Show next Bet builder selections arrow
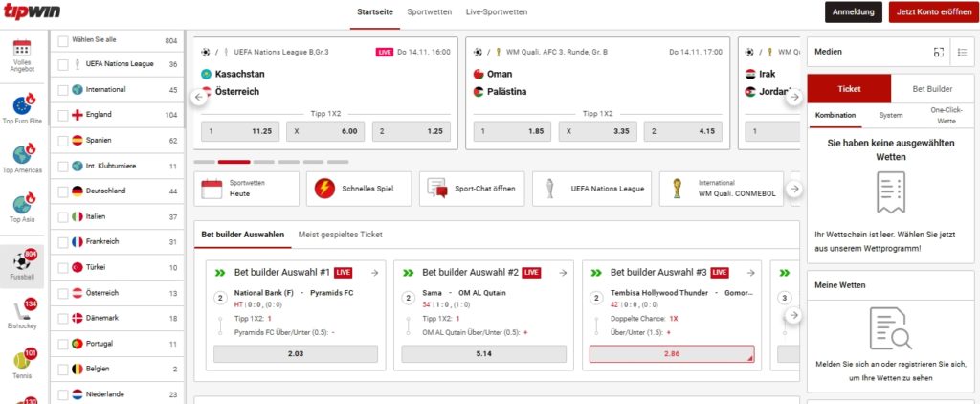The height and width of the screenshot is (404, 980). coord(793,315)
